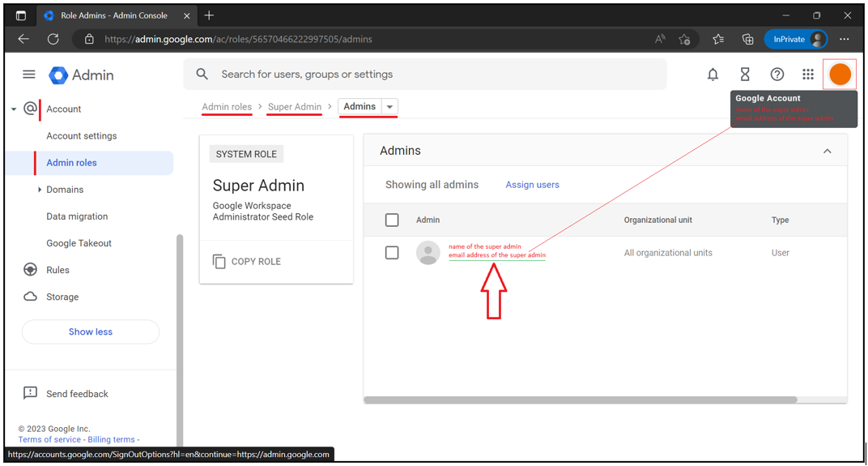Click the admins table horizontal scrollbar

point(580,400)
